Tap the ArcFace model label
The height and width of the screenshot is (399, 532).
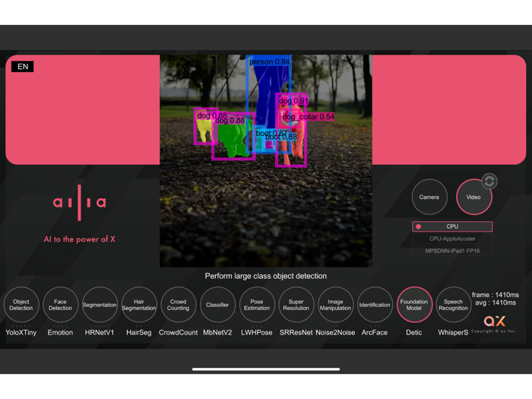[375, 333]
